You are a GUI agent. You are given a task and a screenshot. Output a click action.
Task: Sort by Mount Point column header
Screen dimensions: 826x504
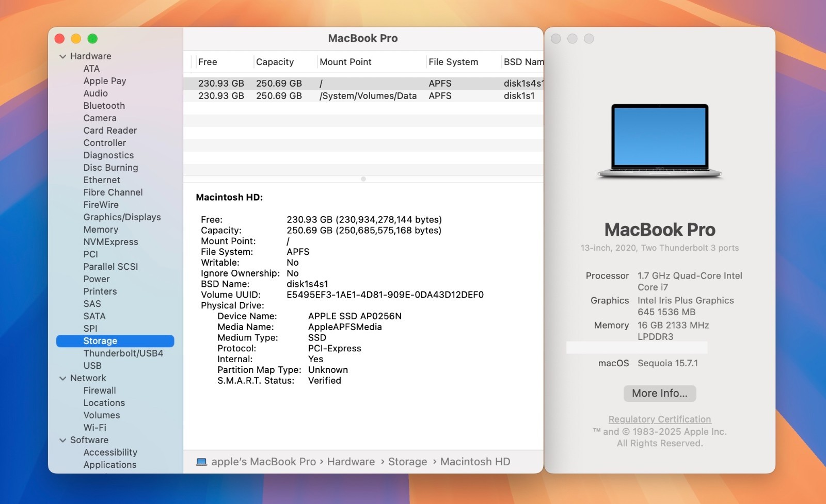coord(345,62)
